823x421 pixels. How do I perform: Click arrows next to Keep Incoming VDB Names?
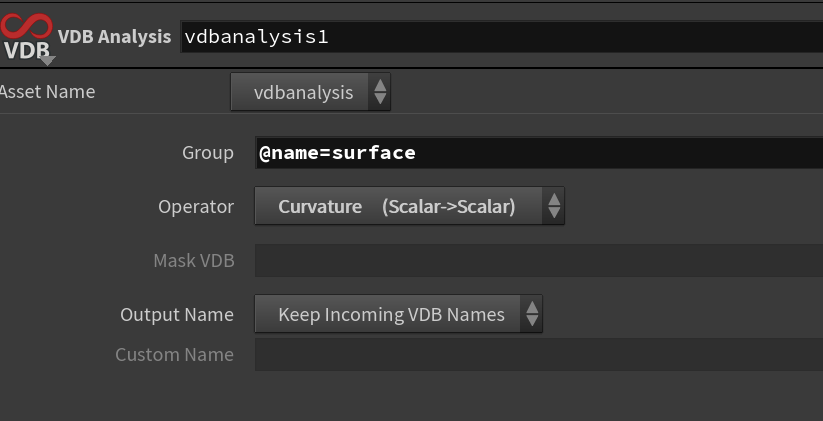tap(532, 314)
